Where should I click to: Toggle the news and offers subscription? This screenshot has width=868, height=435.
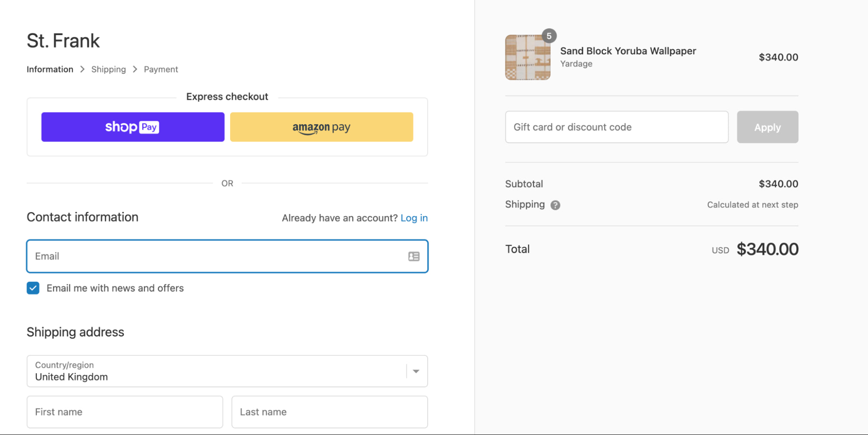point(33,288)
